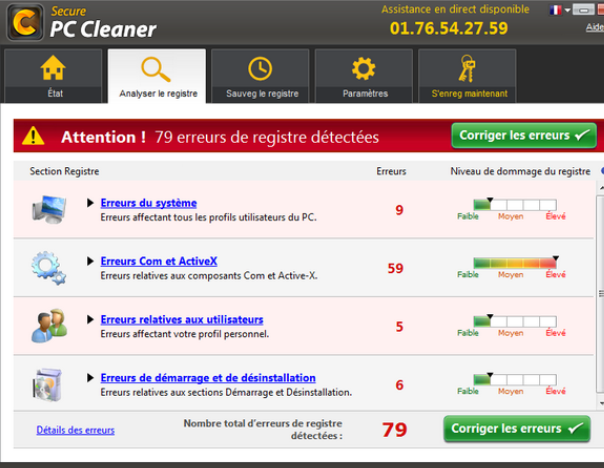Screen dimensions: 604x468
Task: Expand démarrage et désinstallation row triangle
Action: 90,378
